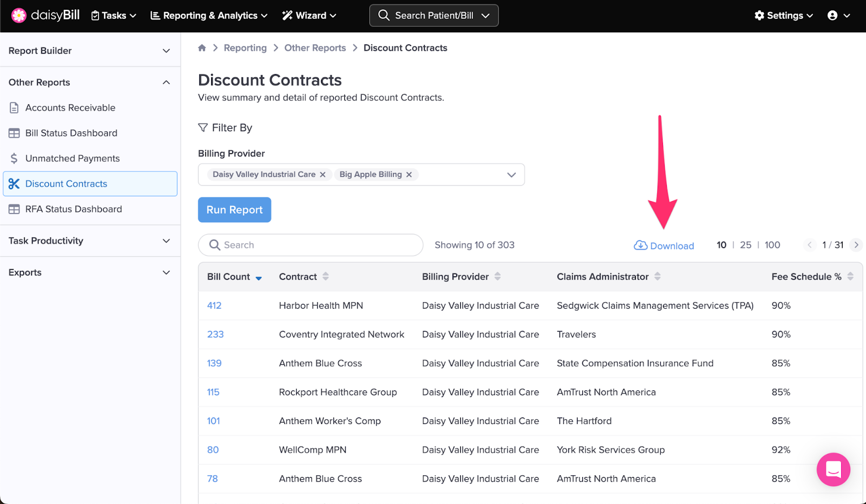Collapse the Other Reports section
This screenshot has width=866, height=504.
(166, 82)
